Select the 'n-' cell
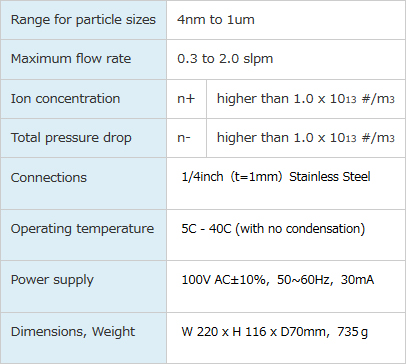Viewport: 406px width, 364px height. coord(187,138)
